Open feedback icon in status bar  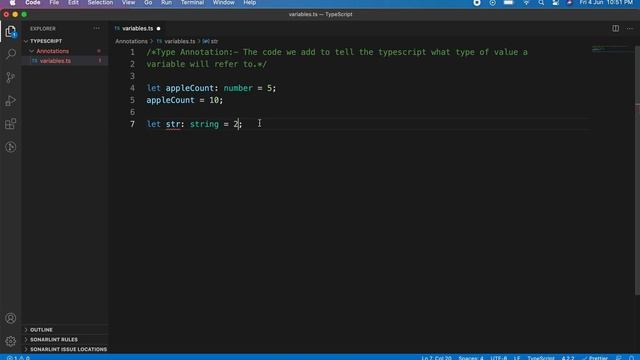(618, 358)
